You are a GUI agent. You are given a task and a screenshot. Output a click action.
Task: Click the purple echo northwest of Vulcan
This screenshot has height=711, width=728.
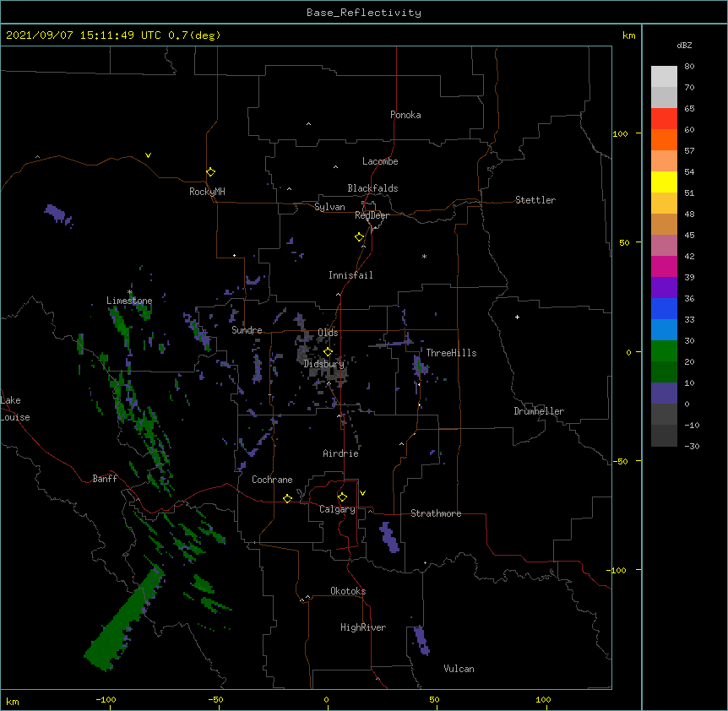click(421, 640)
